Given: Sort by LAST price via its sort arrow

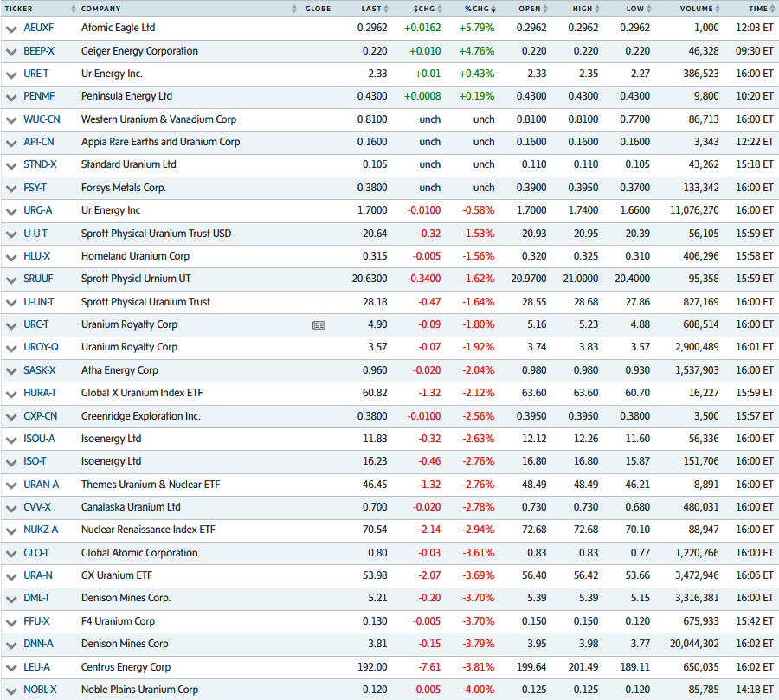Looking at the screenshot, I should [x=386, y=9].
